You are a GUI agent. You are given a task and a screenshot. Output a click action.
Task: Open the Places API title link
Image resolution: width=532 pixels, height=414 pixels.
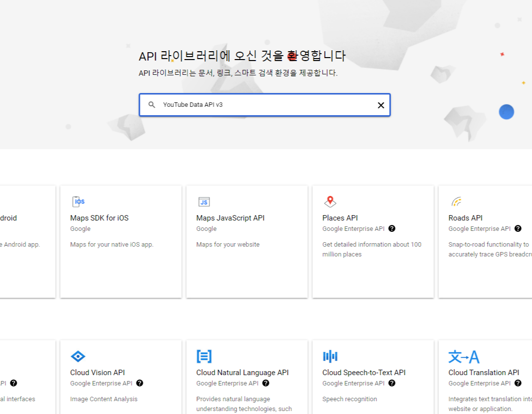tap(340, 218)
